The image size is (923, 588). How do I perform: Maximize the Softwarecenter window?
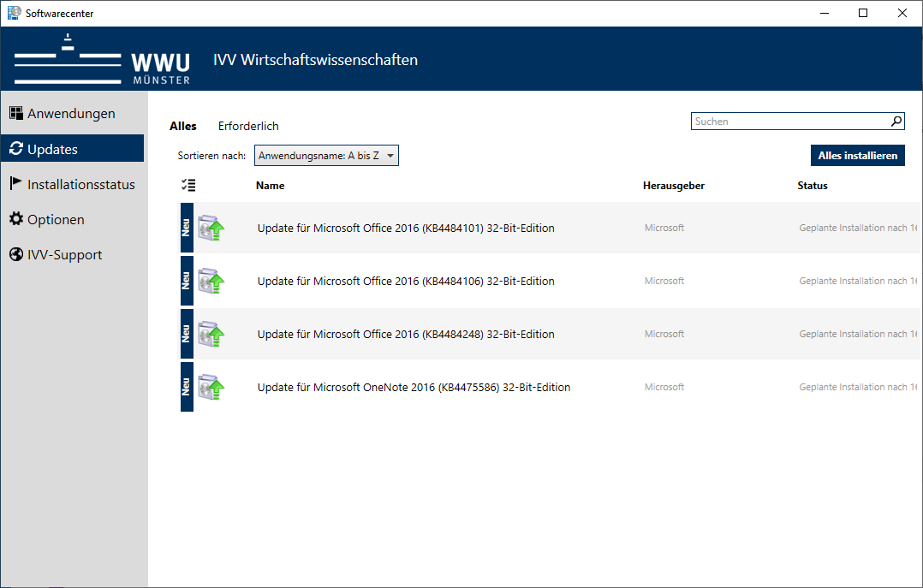tap(863, 13)
